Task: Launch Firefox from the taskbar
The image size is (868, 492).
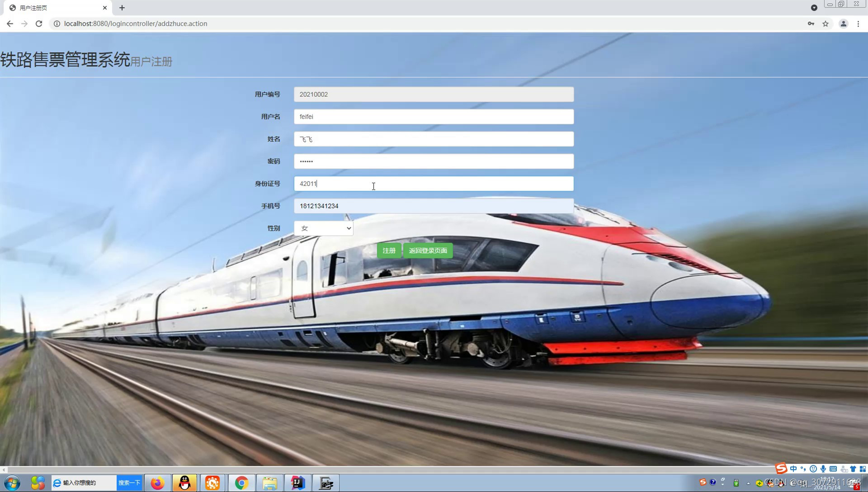Action: (157, 483)
